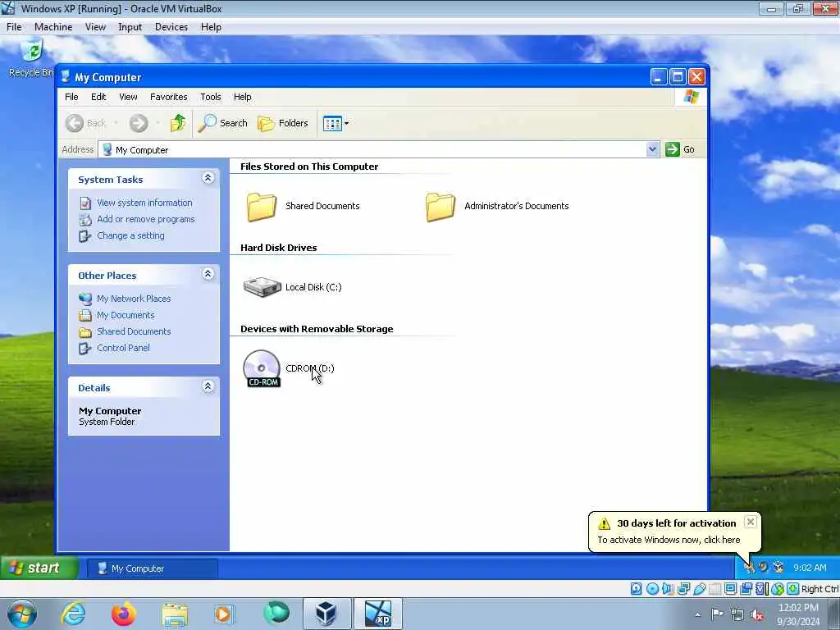Open the Back button history dropdown arrow

(x=116, y=123)
